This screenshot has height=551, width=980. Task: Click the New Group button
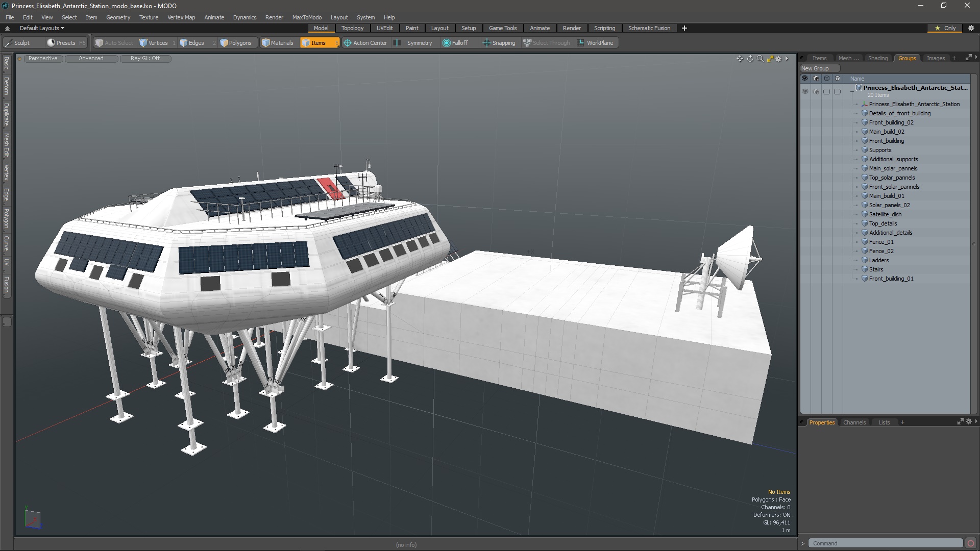point(821,68)
